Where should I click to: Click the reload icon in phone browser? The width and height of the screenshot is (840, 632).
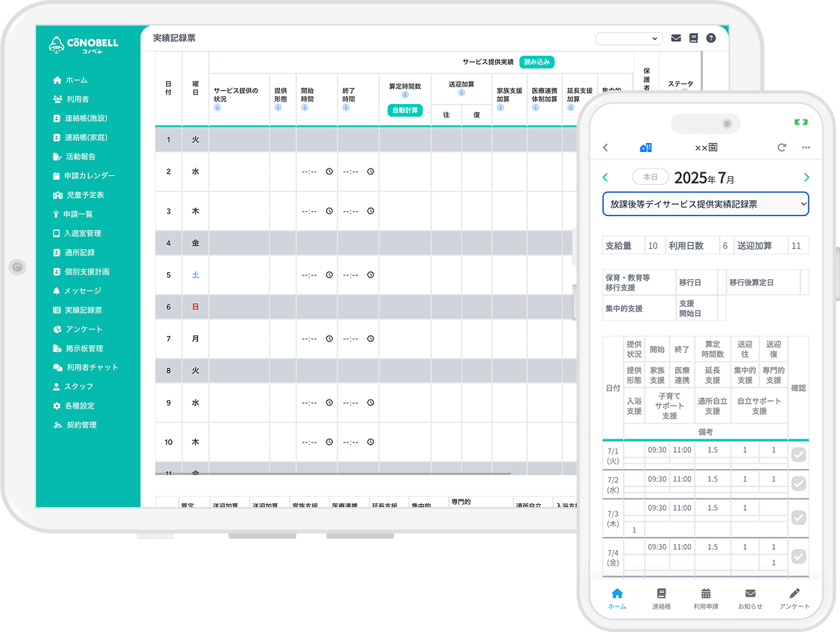[x=781, y=147]
